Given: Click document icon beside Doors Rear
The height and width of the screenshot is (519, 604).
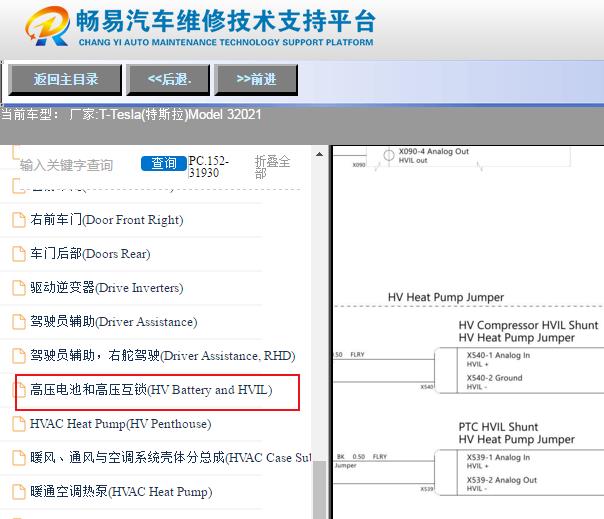Looking at the screenshot, I should click(x=19, y=254).
